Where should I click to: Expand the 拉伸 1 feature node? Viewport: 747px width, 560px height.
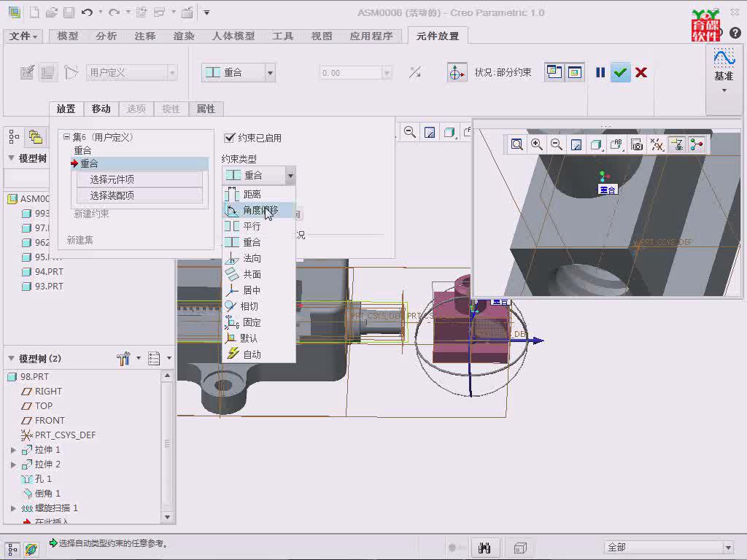pos(13,449)
